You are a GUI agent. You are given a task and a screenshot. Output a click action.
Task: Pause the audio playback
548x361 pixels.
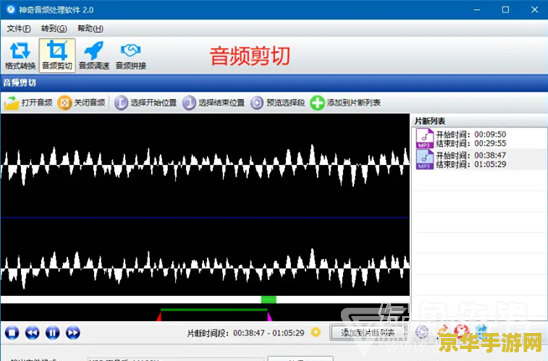coord(52,333)
